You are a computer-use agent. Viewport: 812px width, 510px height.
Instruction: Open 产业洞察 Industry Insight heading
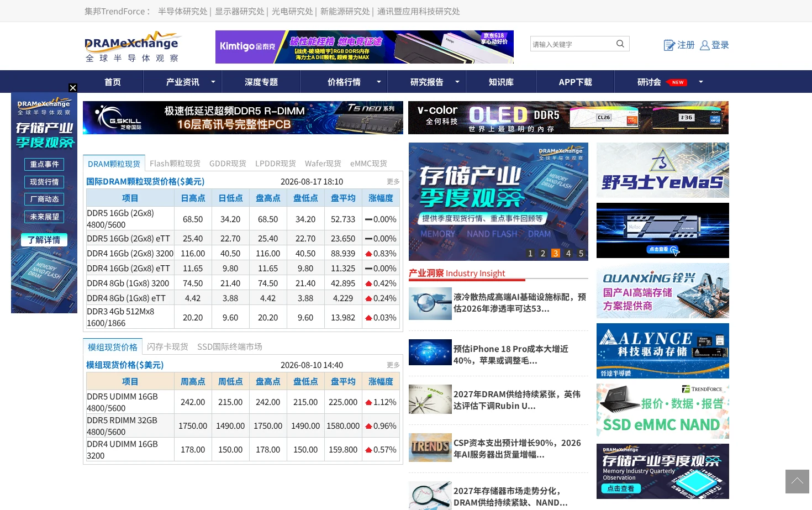tap(457, 273)
